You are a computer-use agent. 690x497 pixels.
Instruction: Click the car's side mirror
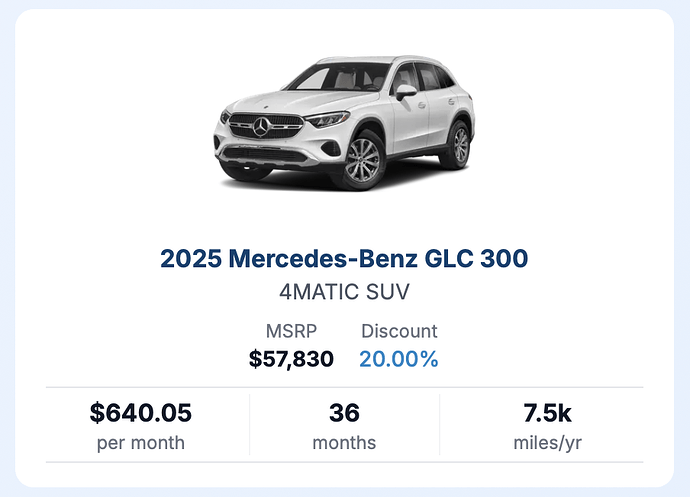405,92
